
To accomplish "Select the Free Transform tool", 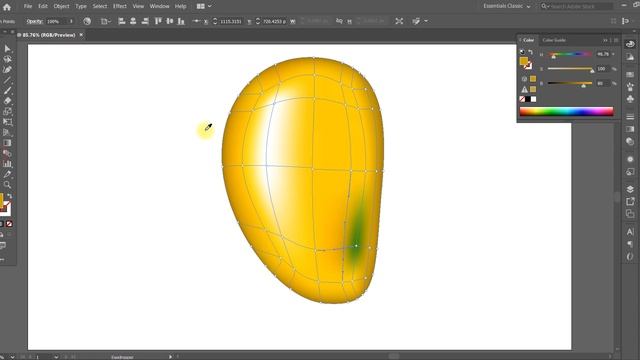I will [x=7, y=122].
